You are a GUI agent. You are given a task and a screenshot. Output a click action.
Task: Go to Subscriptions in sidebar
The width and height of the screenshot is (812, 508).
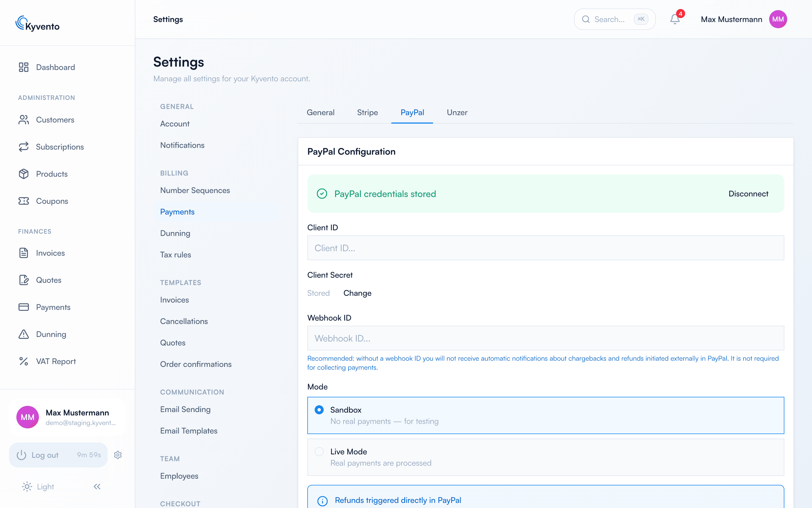point(60,147)
